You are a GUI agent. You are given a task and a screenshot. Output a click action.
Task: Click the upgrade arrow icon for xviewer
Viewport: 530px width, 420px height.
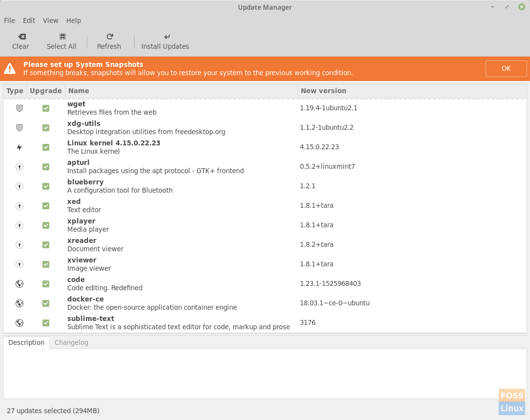click(x=20, y=264)
